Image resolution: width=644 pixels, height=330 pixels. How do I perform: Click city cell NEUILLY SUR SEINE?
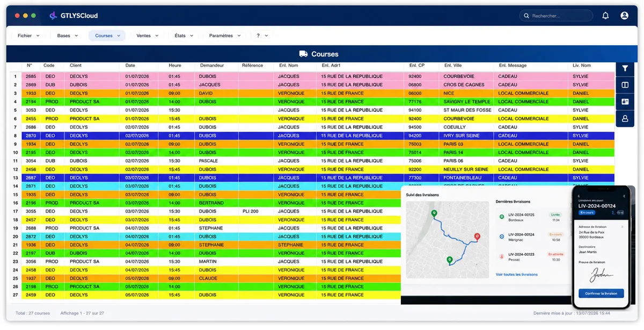pos(466,169)
